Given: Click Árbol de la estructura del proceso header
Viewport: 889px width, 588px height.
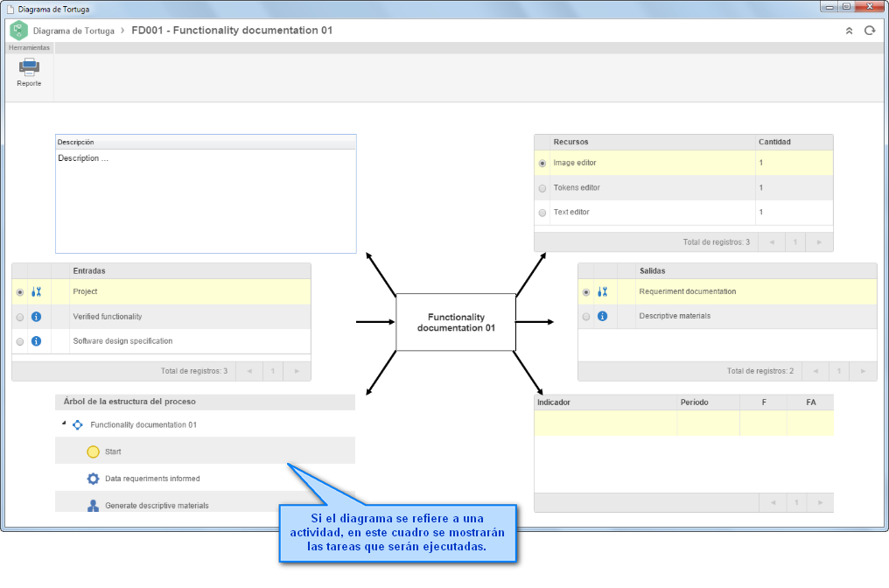Looking at the screenshot, I should (x=206, y=402).
